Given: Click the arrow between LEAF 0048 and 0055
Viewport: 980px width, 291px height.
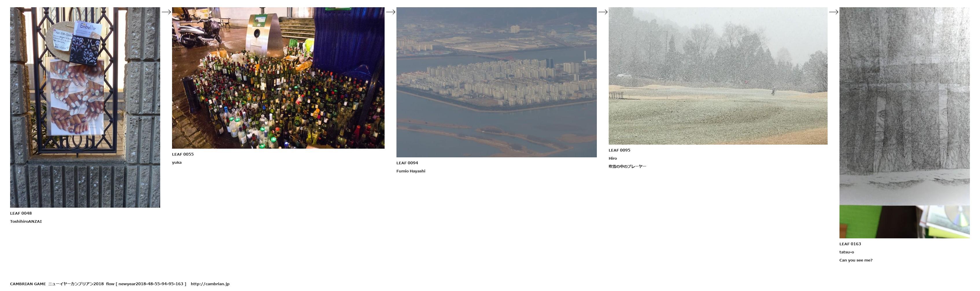Looking at the screenshot, I should 166,12.
